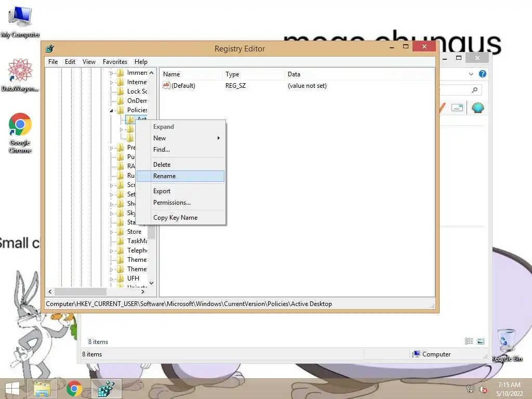
Task: Open File Explorer from the taskbar
Action: pyautogui.click(x=42, y=389)
